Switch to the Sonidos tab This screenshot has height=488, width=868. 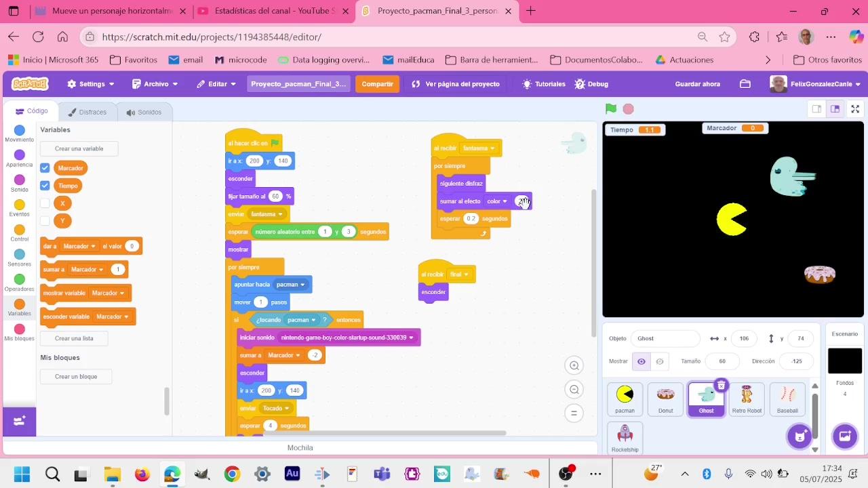[144, 112]
